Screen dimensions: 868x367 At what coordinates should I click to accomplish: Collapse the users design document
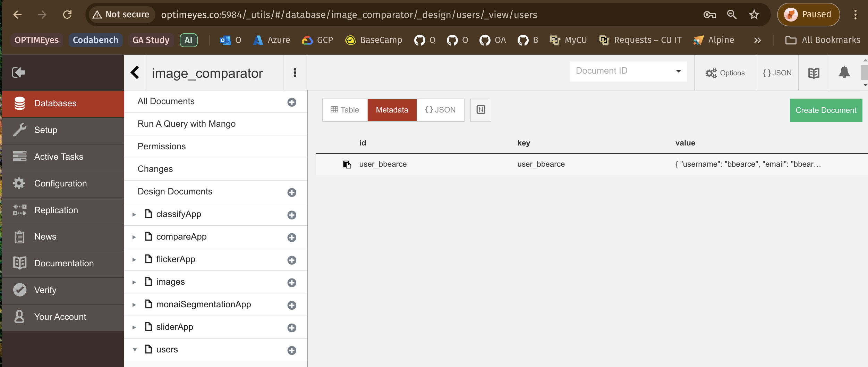point(135,350)
